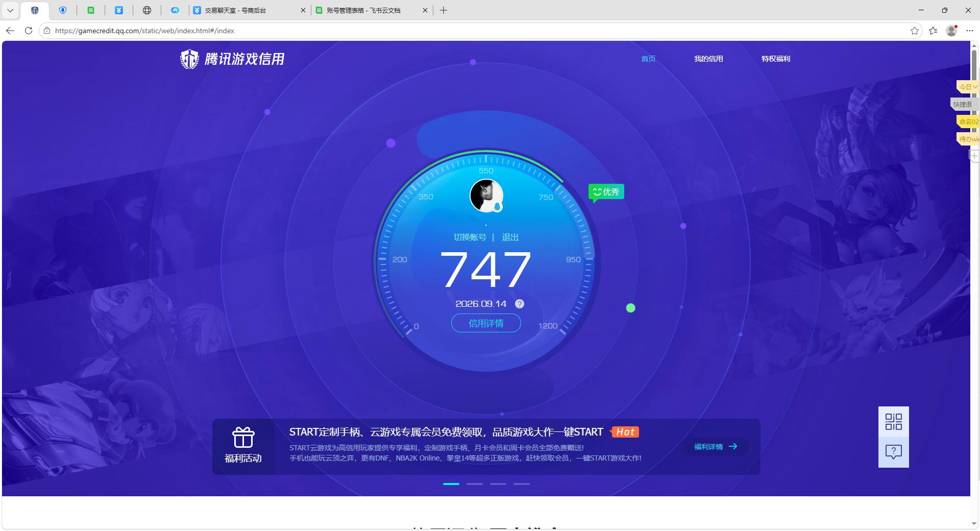Add this page to favorites star

point(915,31)
